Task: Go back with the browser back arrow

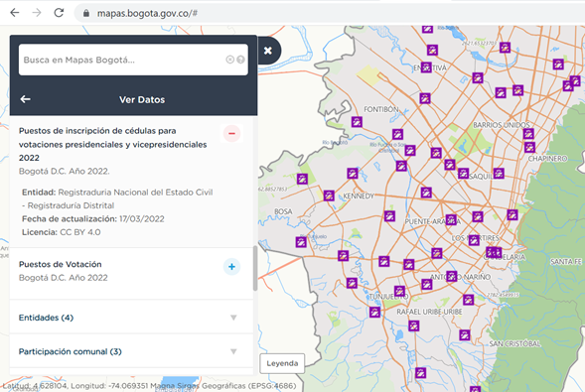Action: (x=15, y=13)
